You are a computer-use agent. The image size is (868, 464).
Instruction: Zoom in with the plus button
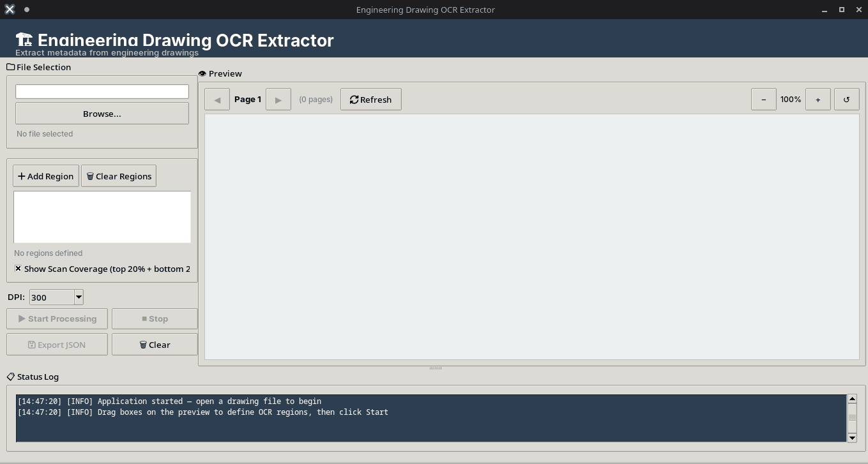(x=818, y=100)
